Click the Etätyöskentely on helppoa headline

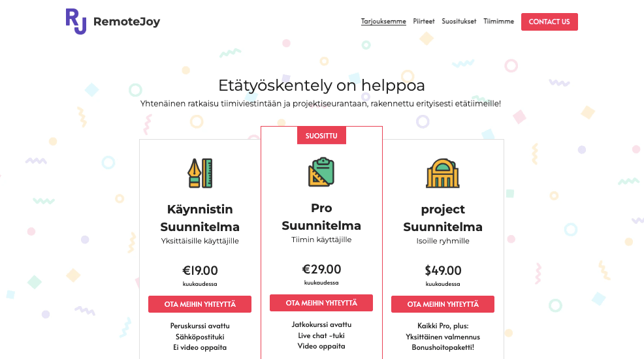pos(321,86)
